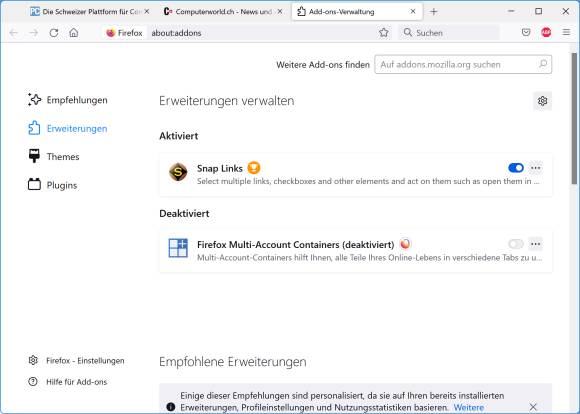Click the Firefox identity label in the URL bar
The height and width of the screenshot is (414, 580).
[x=125, y=33]
